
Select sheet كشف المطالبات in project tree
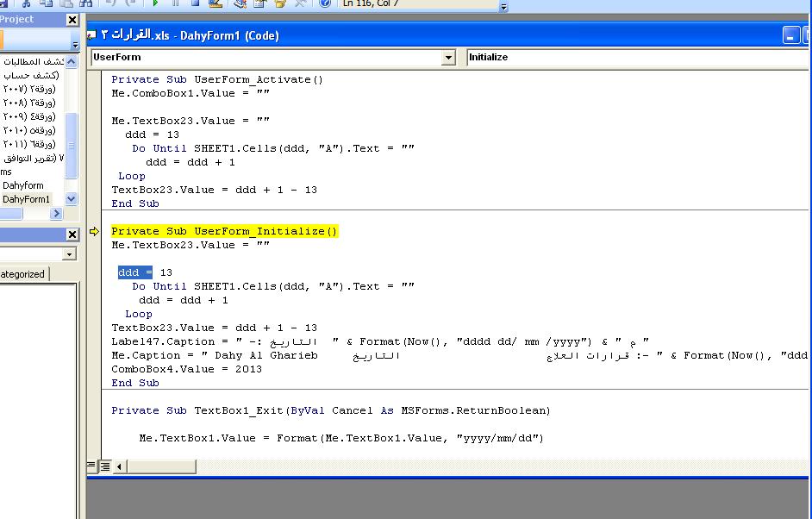pyautogui.click(x=33, y=61)
